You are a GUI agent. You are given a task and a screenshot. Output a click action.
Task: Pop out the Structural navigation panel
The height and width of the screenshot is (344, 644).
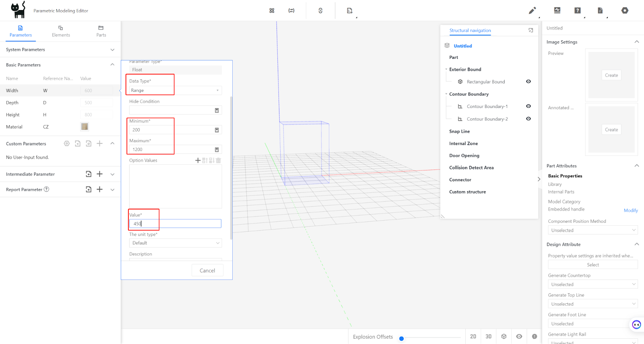click(530, 31)
